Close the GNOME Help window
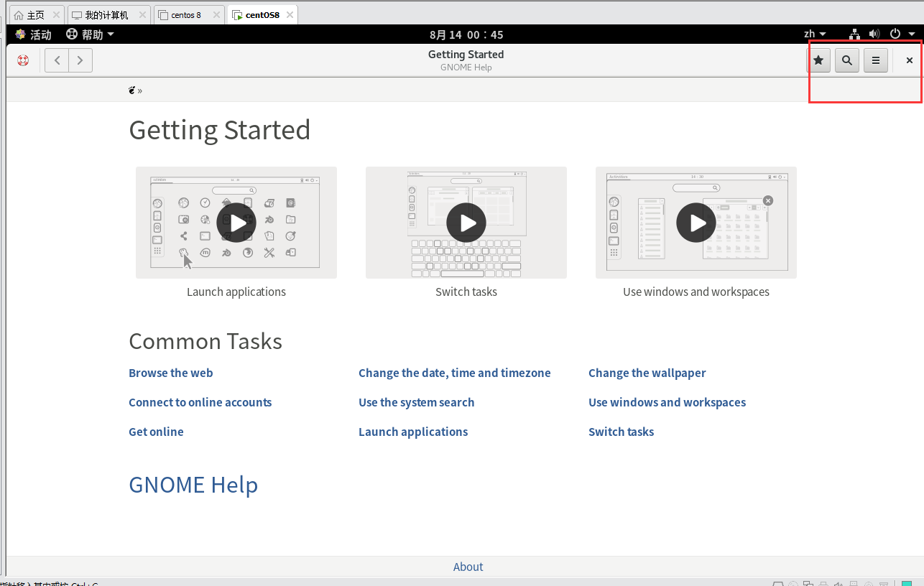Image resolution: width=924 pixels, height=586 pixels. 910,60
